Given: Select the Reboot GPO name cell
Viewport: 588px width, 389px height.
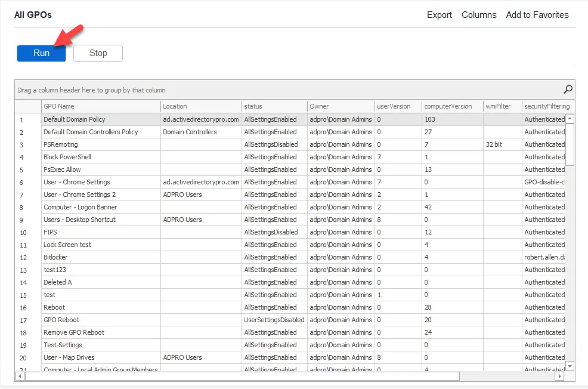Looking at the screenshot, I should [101, 307].
